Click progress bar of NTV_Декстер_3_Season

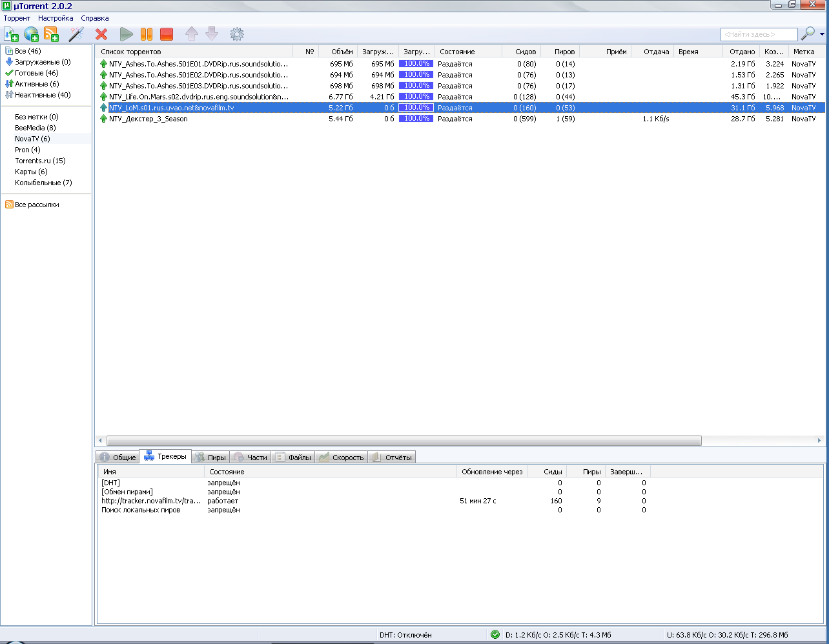(416, 119)
